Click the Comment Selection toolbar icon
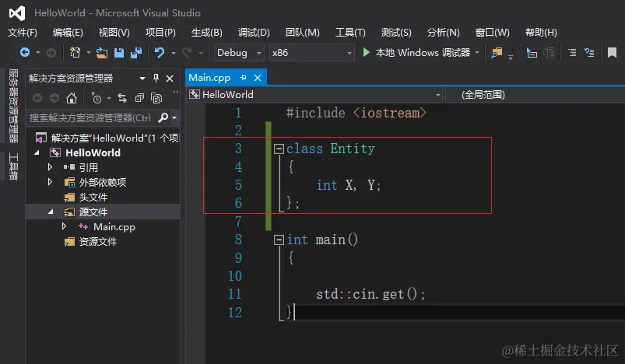This screenshot has width=625, height=364. 589,53
